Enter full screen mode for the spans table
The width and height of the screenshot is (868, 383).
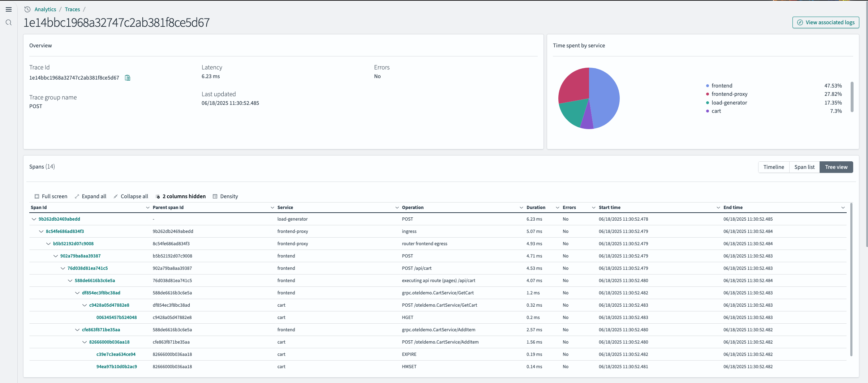point(51,196)
